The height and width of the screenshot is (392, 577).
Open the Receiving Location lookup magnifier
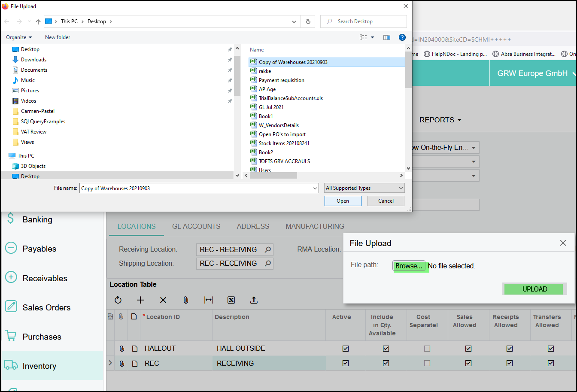click(268, 249)
